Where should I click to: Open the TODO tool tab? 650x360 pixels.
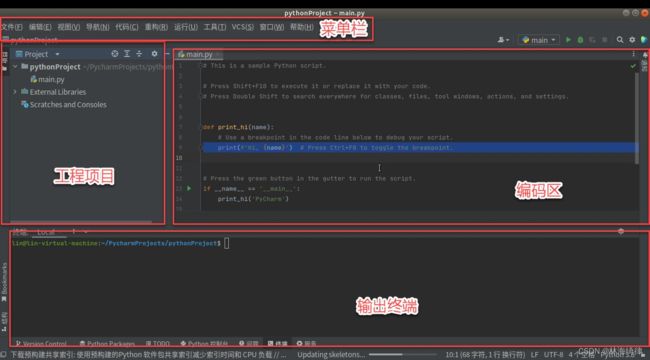158,343
